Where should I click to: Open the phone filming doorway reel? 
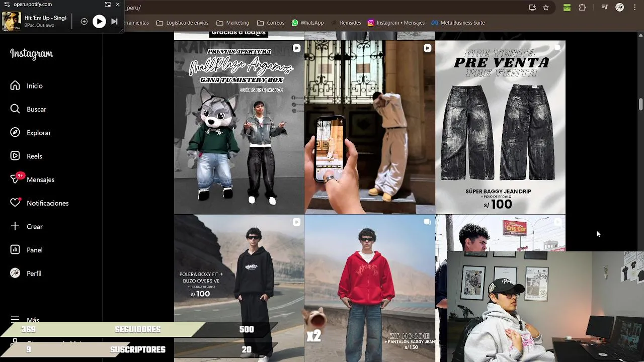tap(370, 127)
